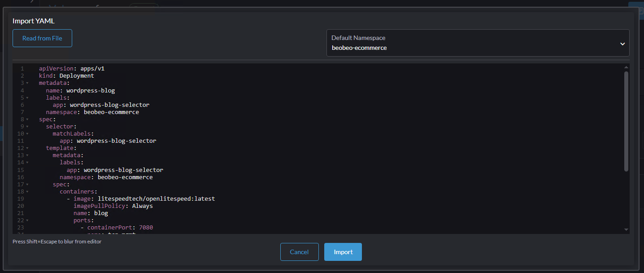Collapse the matchLabels block on line 10
This screenshot has width=644, height=273.
point(27,134)
